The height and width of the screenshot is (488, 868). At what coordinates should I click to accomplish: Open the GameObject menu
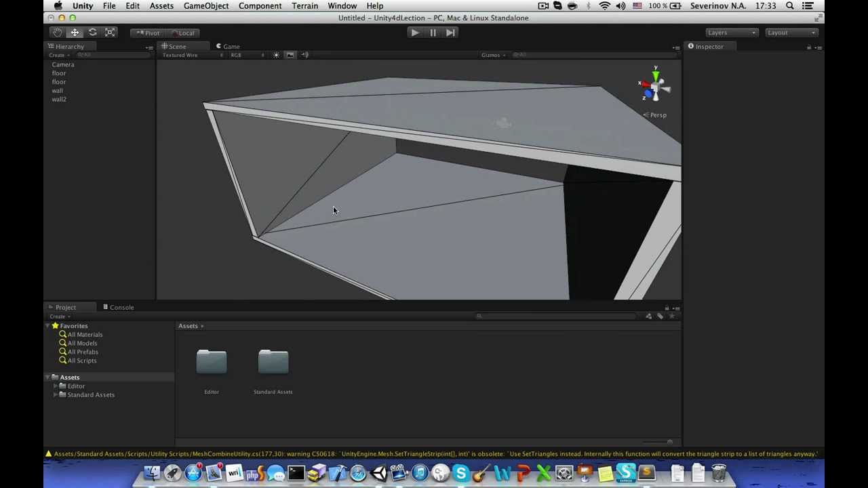tap(206, 6)
